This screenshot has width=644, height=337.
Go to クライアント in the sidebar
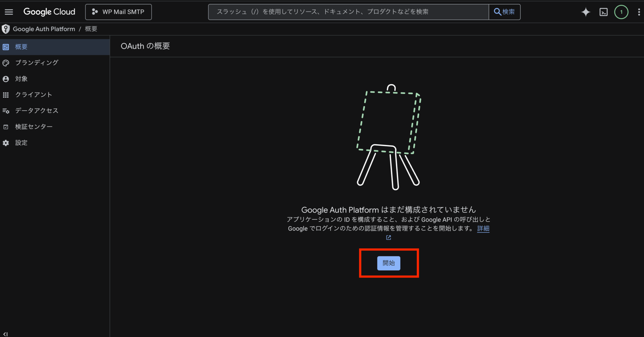(x=34, y=95)
